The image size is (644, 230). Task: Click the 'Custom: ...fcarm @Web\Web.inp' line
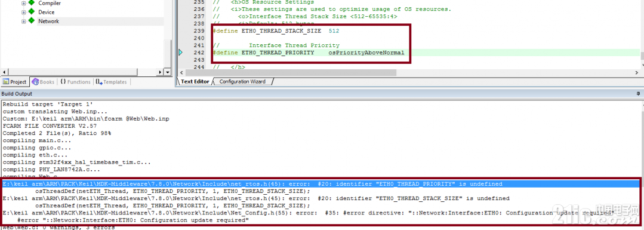click(85, 119)
